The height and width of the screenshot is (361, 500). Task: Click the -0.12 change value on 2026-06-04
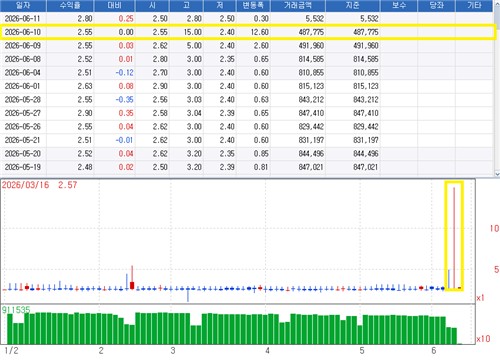click(x=124, y=72)
